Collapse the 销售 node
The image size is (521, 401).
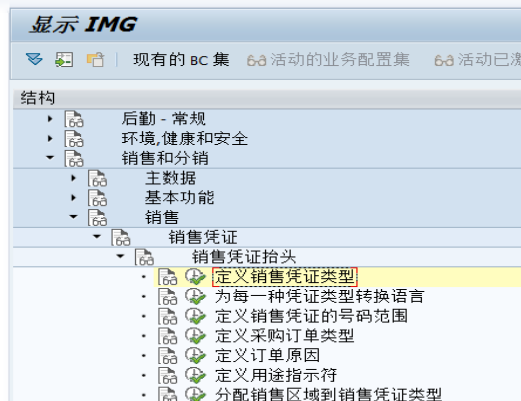click(74, 217)
